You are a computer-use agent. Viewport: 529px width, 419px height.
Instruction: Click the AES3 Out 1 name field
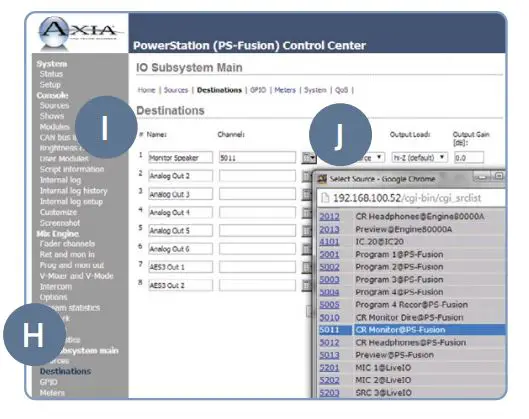click(x=180, y=267)
